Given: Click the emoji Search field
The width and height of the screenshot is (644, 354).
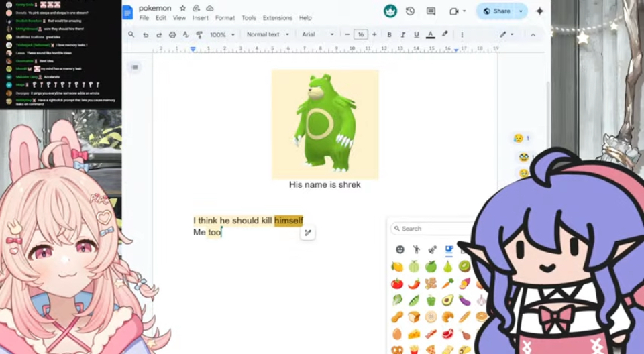Looking at the screenshot, I should tap(433, 229).
